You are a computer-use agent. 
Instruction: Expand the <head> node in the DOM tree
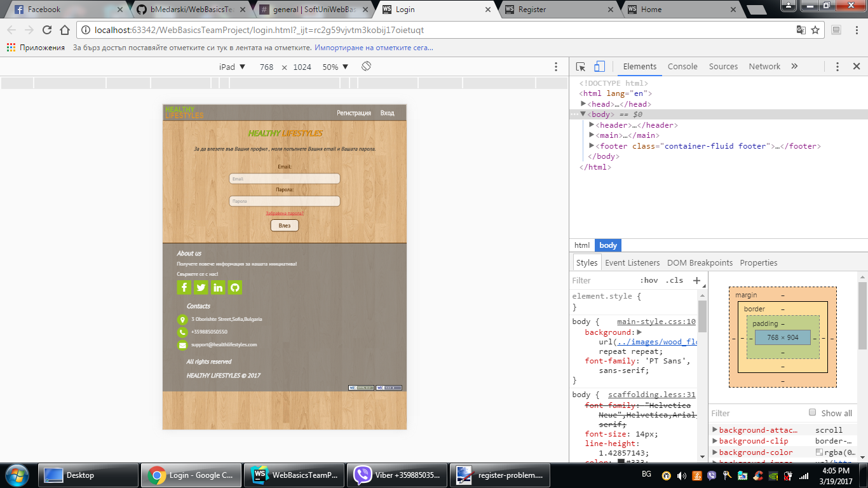pos(584,104)
